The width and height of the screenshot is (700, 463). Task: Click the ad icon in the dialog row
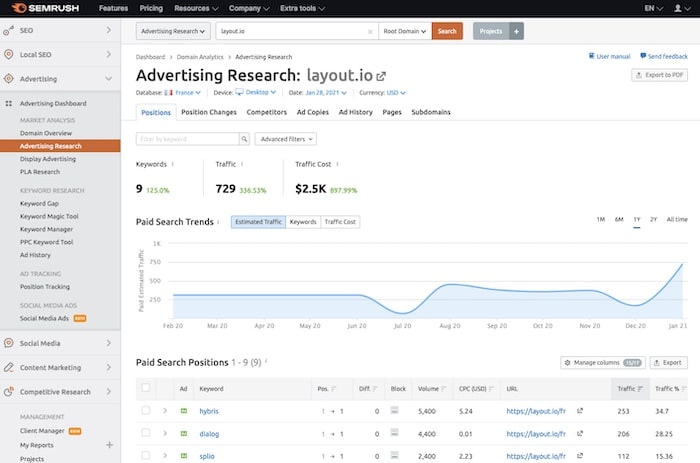(x=183, y=434)
